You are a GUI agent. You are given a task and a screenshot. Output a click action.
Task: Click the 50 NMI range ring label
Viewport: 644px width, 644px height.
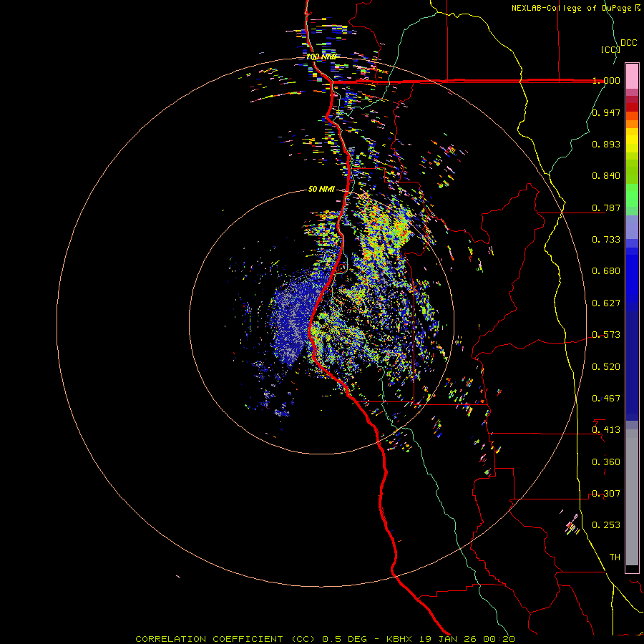[321, 190]
